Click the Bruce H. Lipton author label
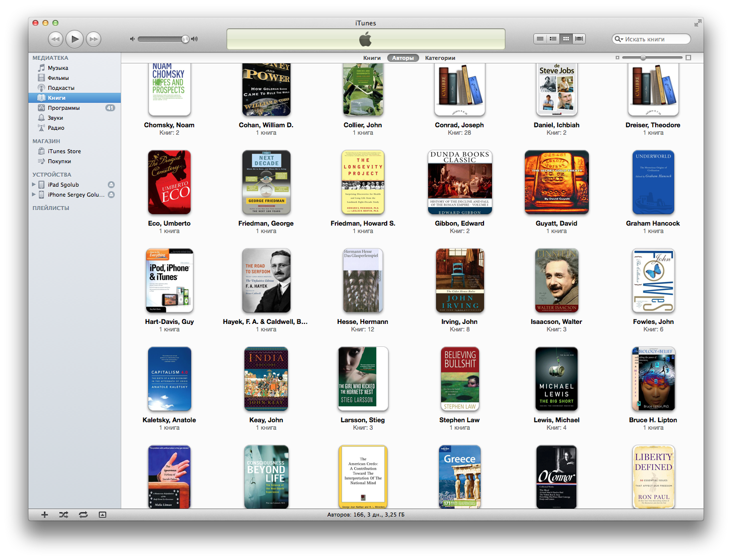The height and width of the screenshot is (560, 732). pyautogui.click(x=653, y=420)
